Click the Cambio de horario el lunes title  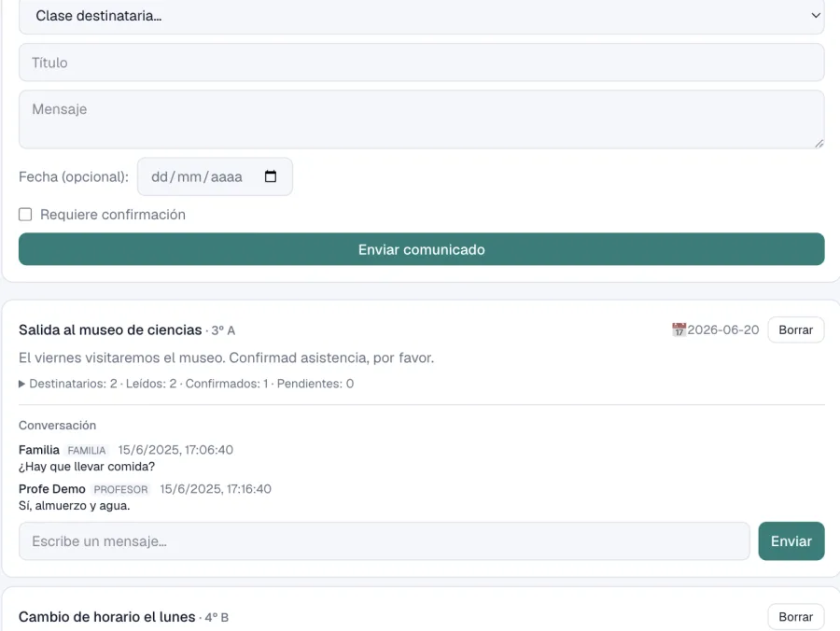click(x=107, y=617)
